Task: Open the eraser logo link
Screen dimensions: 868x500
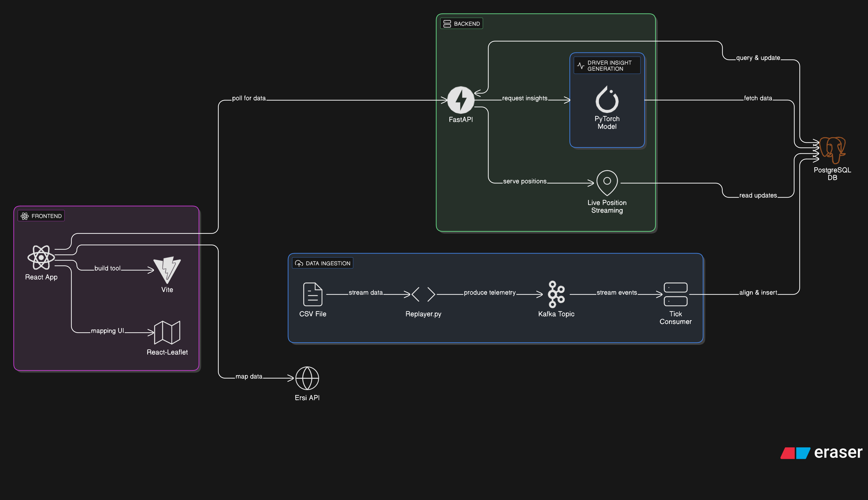Action: (x=821, y=453)
